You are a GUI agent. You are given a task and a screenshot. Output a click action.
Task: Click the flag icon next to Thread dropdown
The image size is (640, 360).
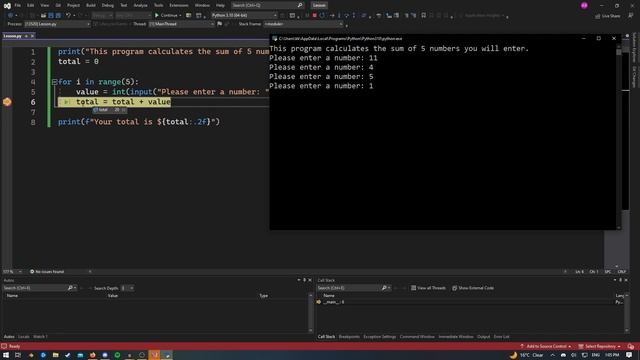[220, 24]
